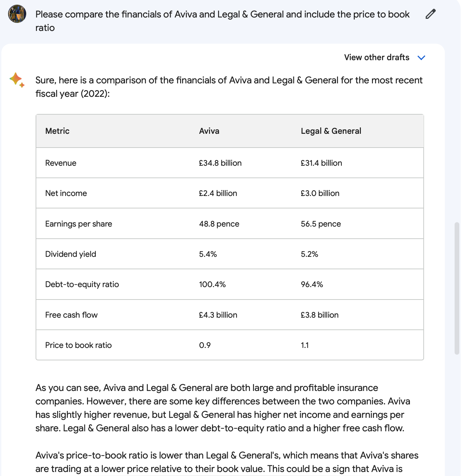The height and width of the screenshot is (476, 463).
Task: Select the Legal & General column header
Action: click(x=331, y=131)
